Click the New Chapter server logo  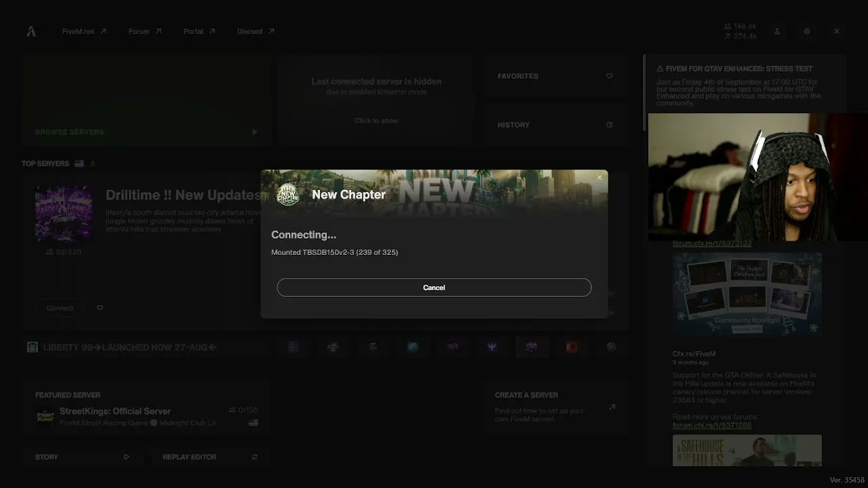click(288, 195)
